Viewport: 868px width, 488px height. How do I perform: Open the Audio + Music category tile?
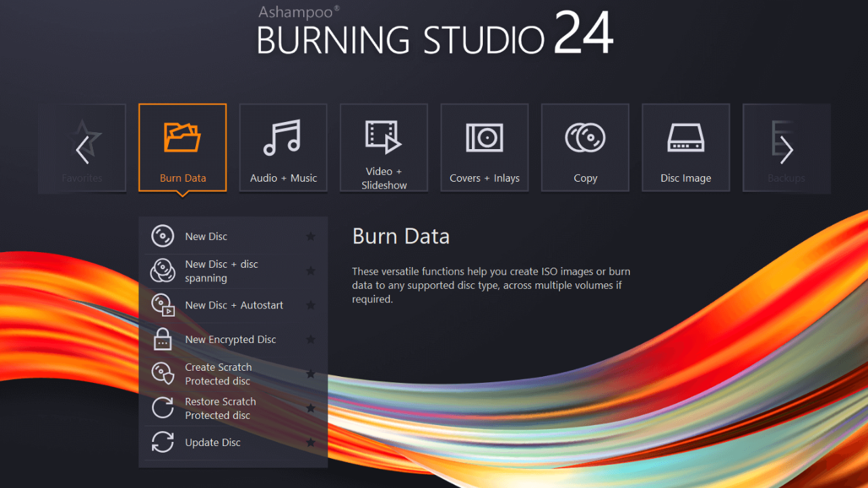point(283,148)
